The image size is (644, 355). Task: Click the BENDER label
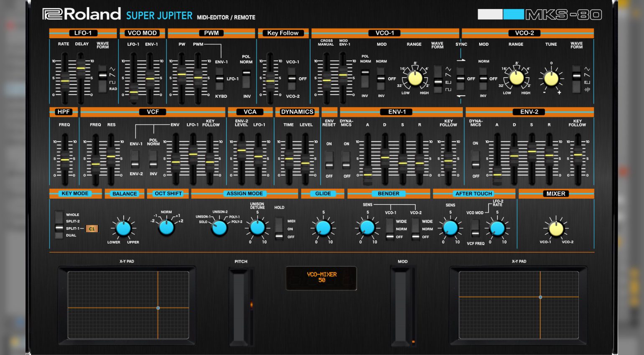pos(388,193)
